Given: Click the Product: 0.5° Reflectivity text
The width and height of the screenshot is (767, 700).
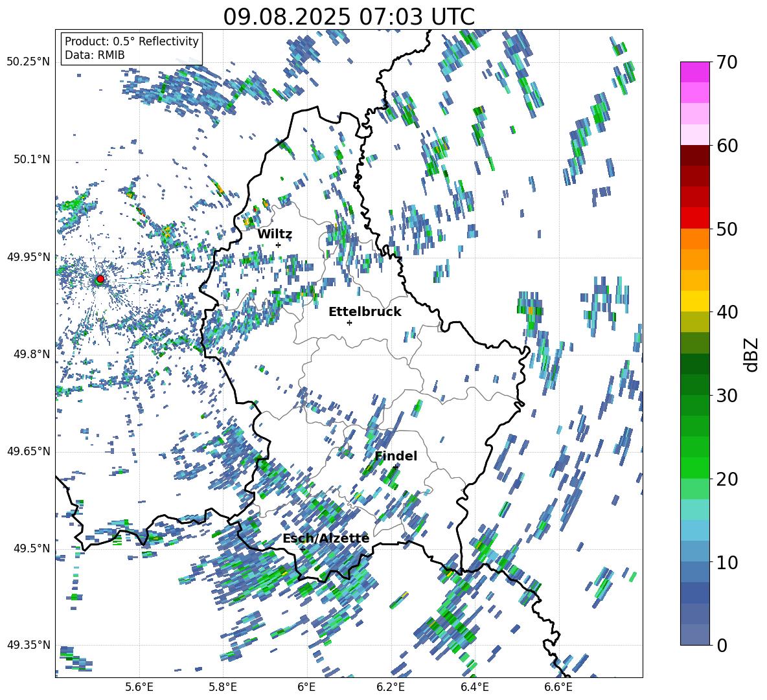Looking at the screenshot, I should point(132,41).
